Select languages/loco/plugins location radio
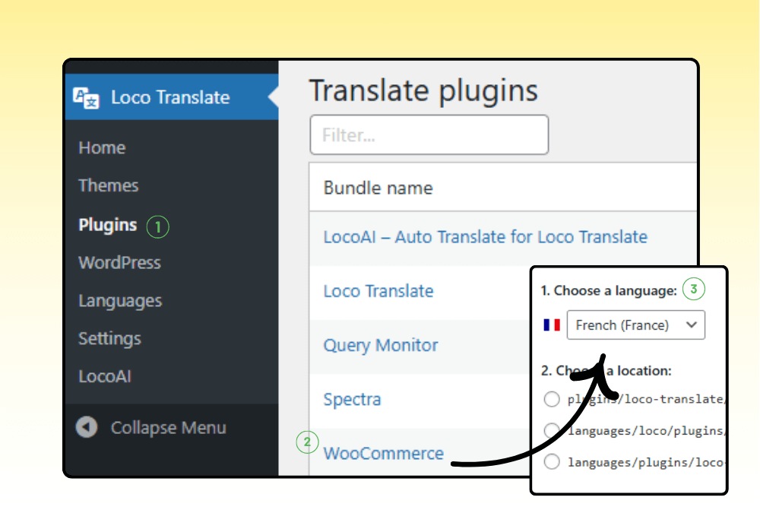Viewport: 760px width, 532px height. [552, 430]
